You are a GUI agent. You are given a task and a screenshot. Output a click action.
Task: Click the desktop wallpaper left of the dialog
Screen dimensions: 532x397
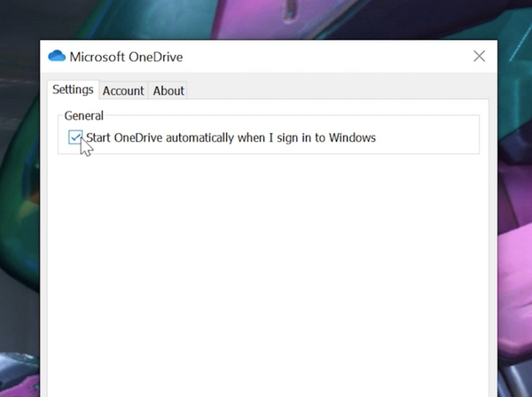pos(20,222)
